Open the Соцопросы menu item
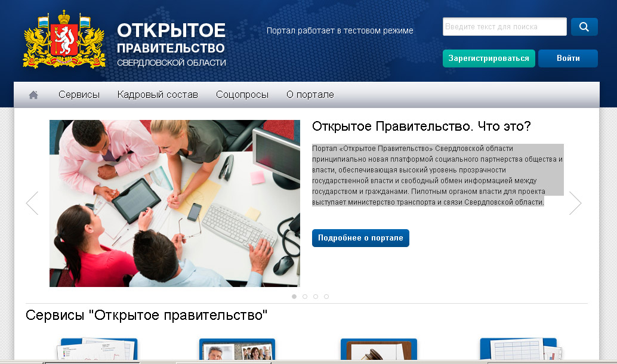617x364 pixels. coord(242,95)
